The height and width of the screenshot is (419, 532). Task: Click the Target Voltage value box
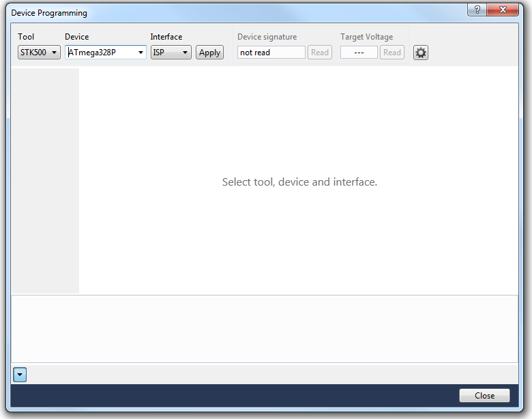click(x=359, y=53)
